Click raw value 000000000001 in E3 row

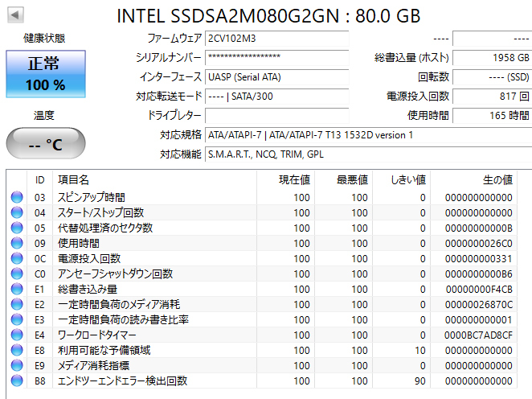coord(479,320)
